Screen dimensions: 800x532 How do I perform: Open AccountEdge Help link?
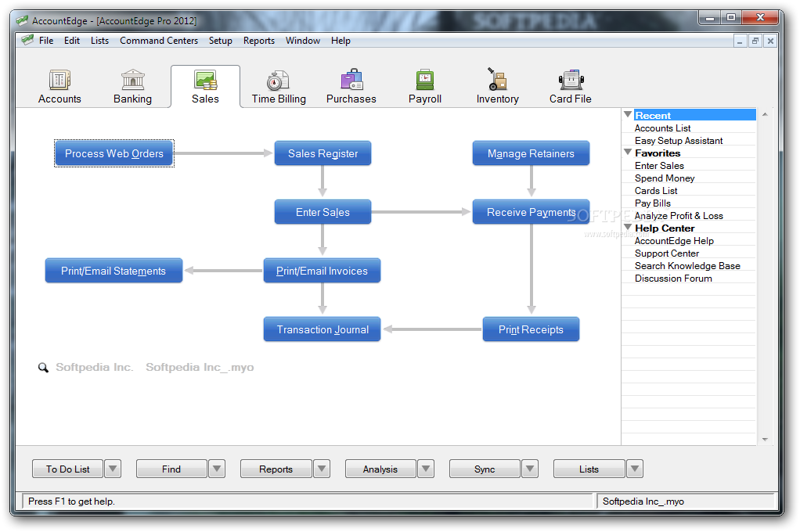674,241
